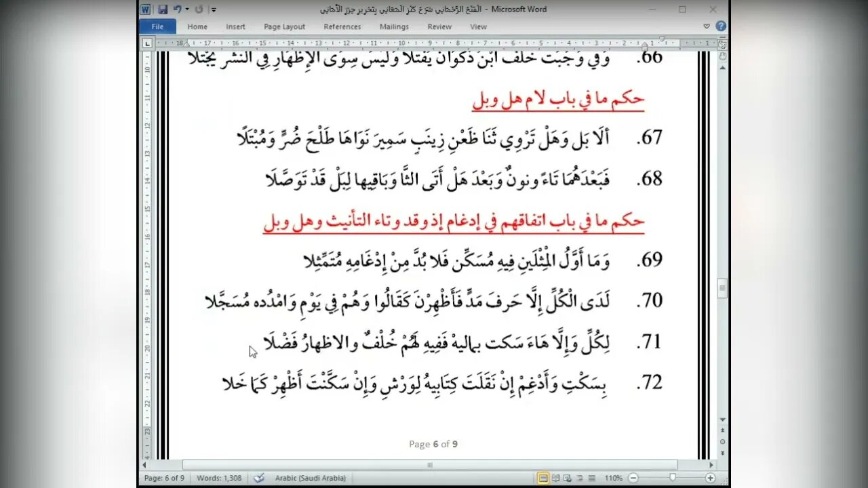Screen dimensions: 868x488
Task: Click the tab stop selector beside ruler
Action: pyautogui.click(x=147, y=43)
